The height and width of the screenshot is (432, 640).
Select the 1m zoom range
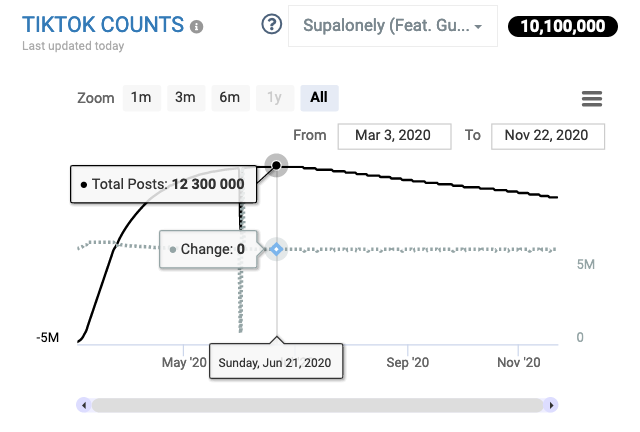tap(141, 97)
